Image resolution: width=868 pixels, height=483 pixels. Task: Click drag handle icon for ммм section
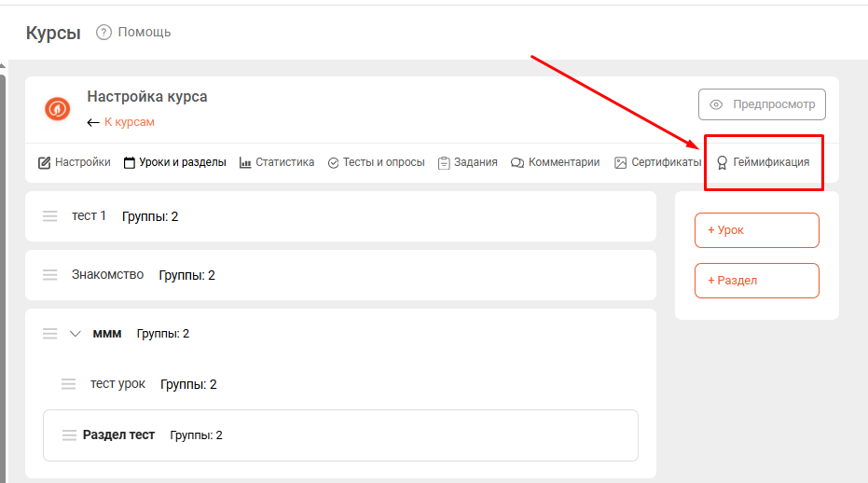(50, 334)
